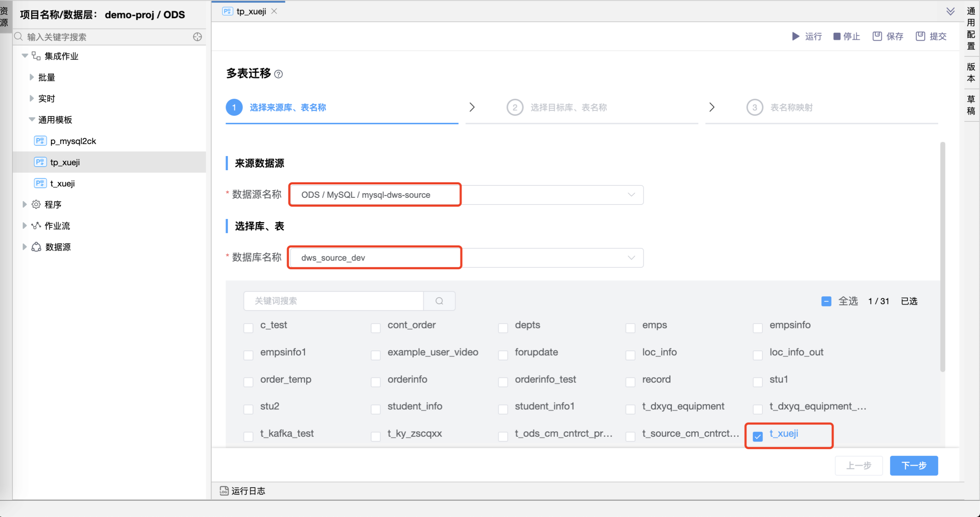Click the Run play icon
The width and height of the screenshot is (980, 517).
(796, 36)
